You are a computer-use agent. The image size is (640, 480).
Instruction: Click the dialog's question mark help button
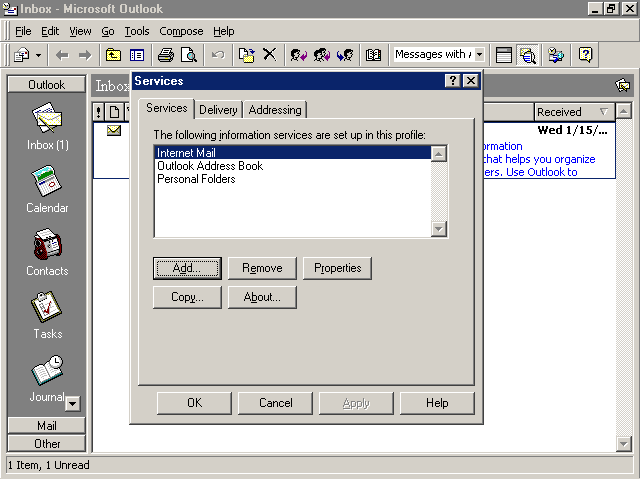coord(453,81)
